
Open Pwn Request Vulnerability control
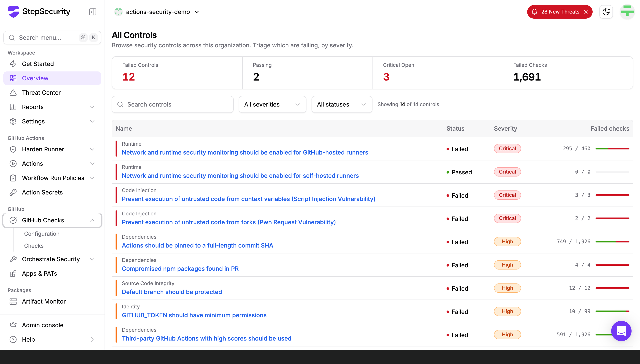point(229,222)
